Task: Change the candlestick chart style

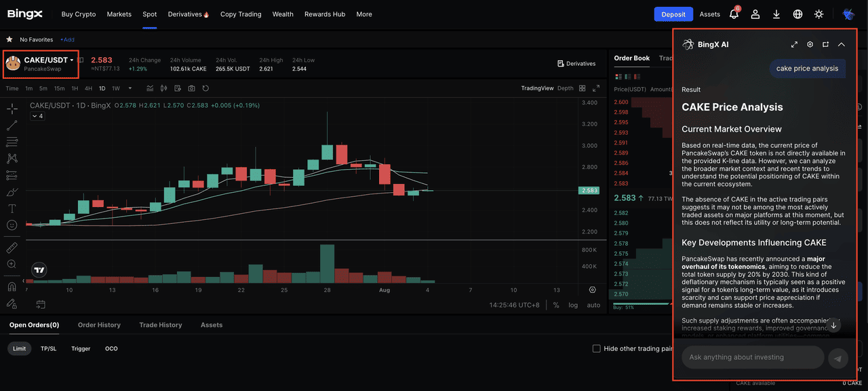Action: (163, 88)
